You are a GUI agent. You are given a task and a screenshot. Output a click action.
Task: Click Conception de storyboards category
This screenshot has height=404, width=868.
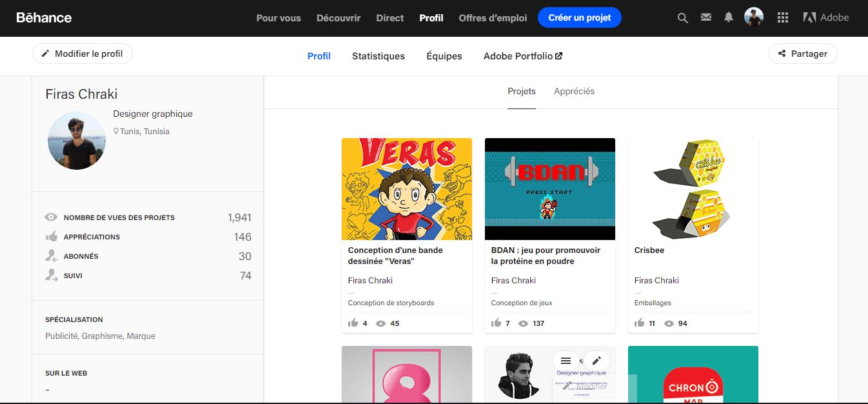pyautogui.click(x=391, y=303)
